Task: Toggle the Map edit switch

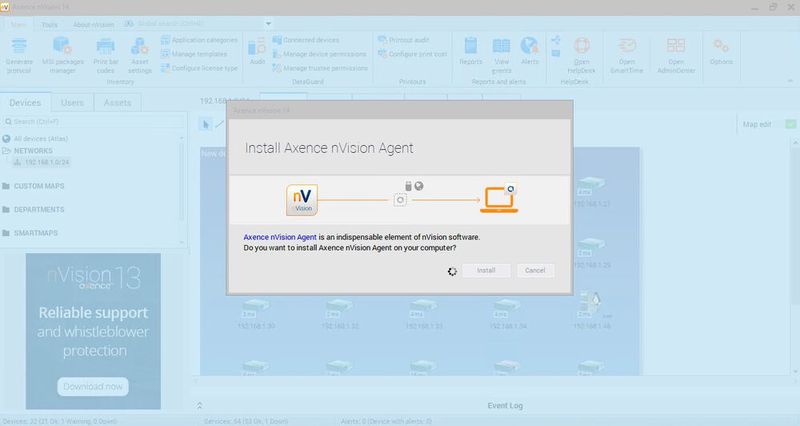Action: point(790,124)
